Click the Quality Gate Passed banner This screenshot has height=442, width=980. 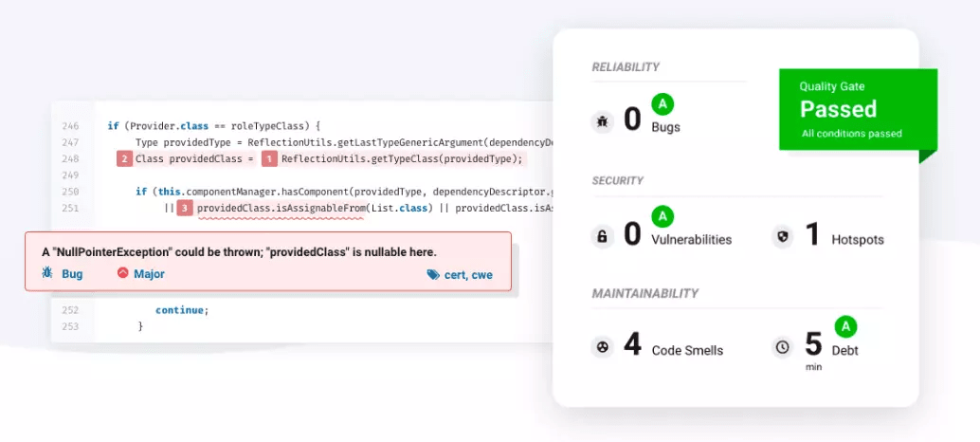(x=858, y=109)
